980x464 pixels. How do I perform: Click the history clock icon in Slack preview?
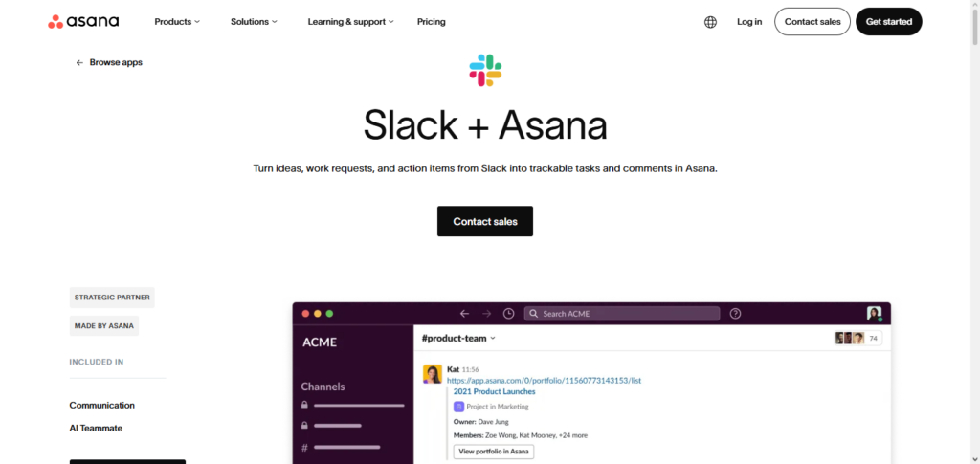click(x=509, y=314)
